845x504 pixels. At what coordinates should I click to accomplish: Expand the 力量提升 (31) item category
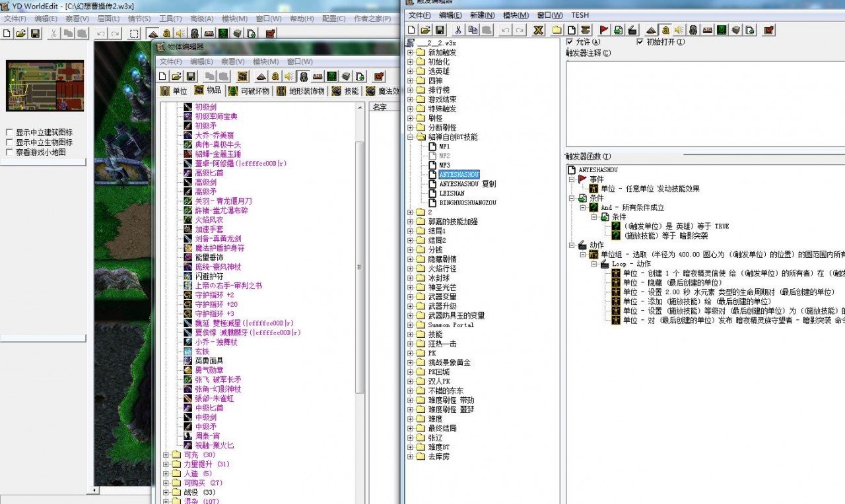[166, 464]
